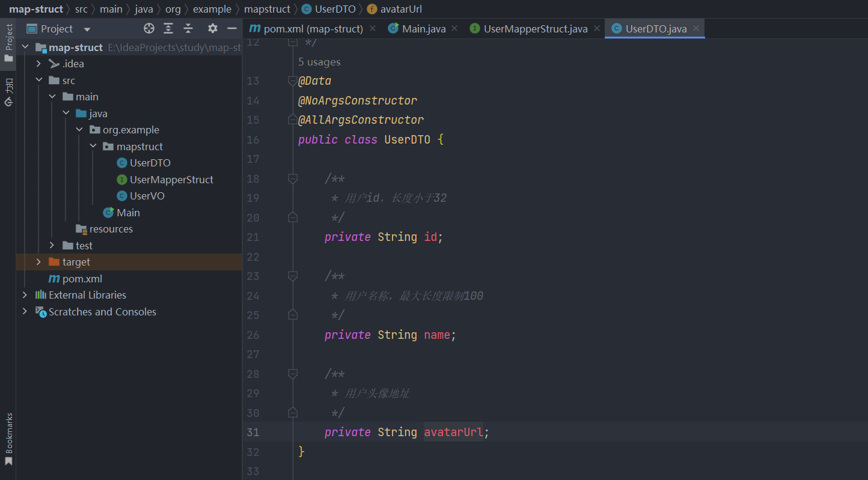Click the Expand All icon in Project toolbar
This screenshot has width=868, height=480.
pyautogui.click(x=168, y=28)
